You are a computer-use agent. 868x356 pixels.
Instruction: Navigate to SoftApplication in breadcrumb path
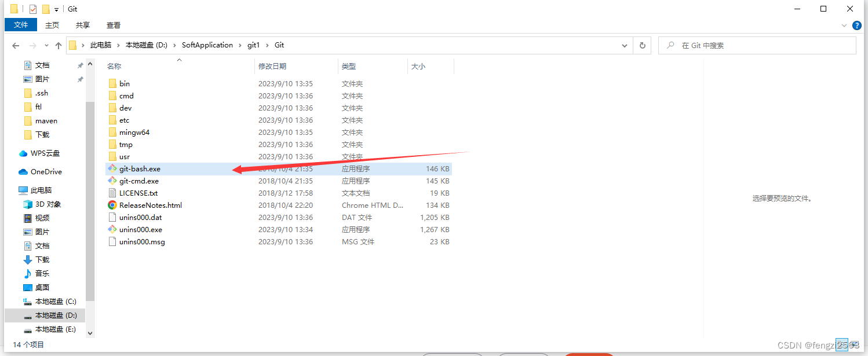tap(206, 45)
